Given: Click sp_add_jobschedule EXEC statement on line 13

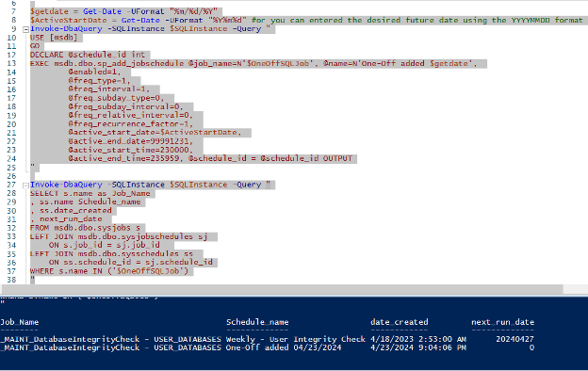Looking at the screenshot, I should 253,63.
